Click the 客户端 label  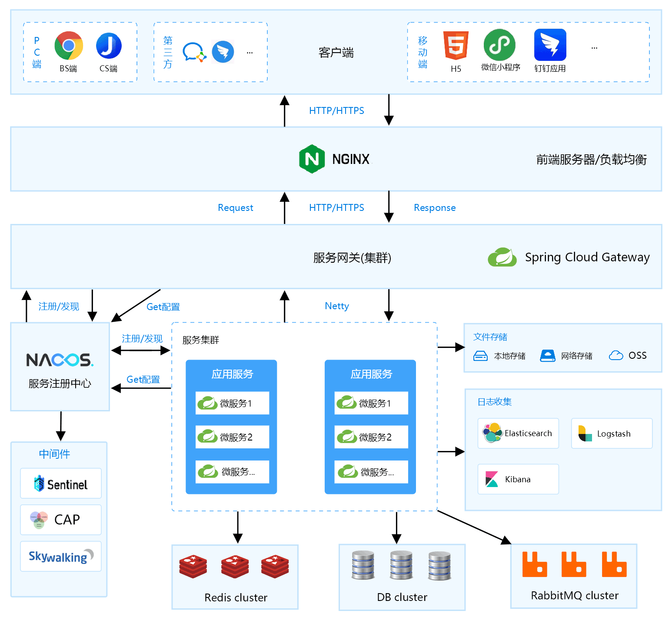(336, 53)
